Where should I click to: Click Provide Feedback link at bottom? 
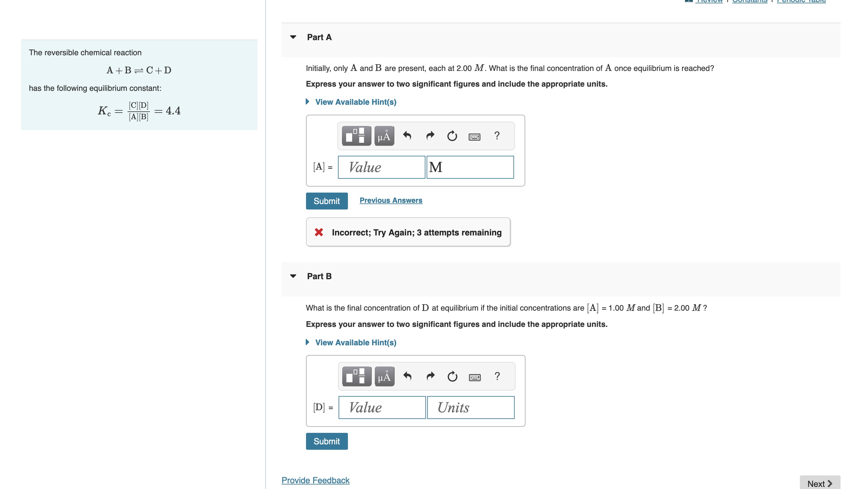point(315,480)
